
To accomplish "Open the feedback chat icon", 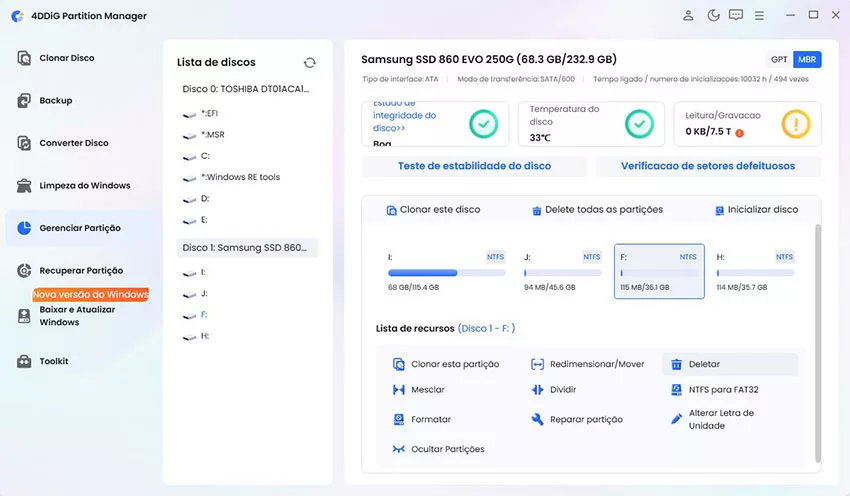I will (x=736, y=15).
